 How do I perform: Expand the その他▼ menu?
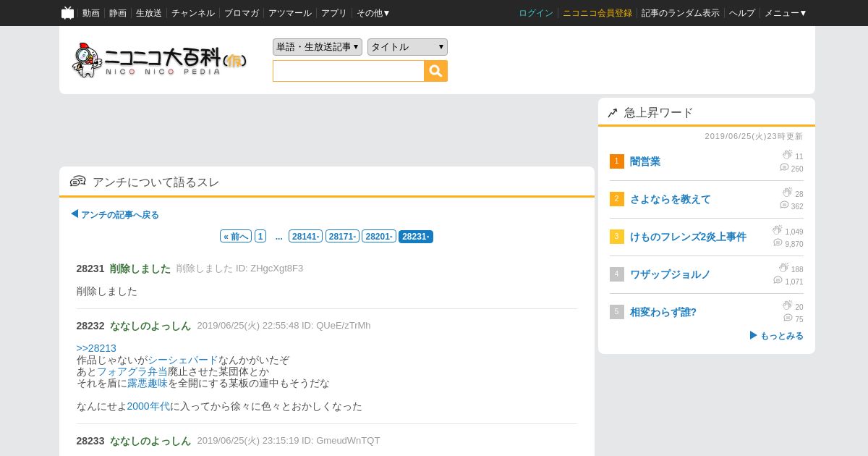click(373, 13)
